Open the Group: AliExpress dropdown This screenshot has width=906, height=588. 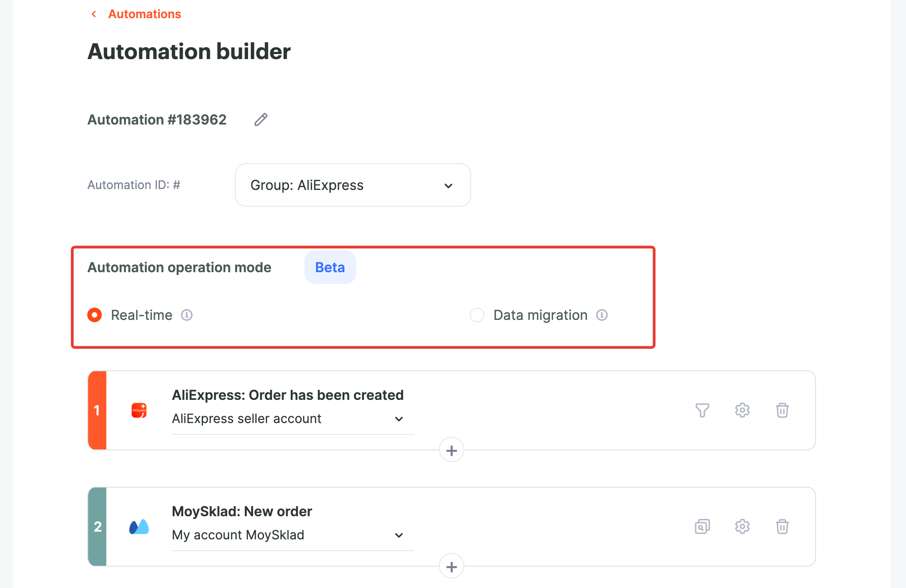(353, 185)
